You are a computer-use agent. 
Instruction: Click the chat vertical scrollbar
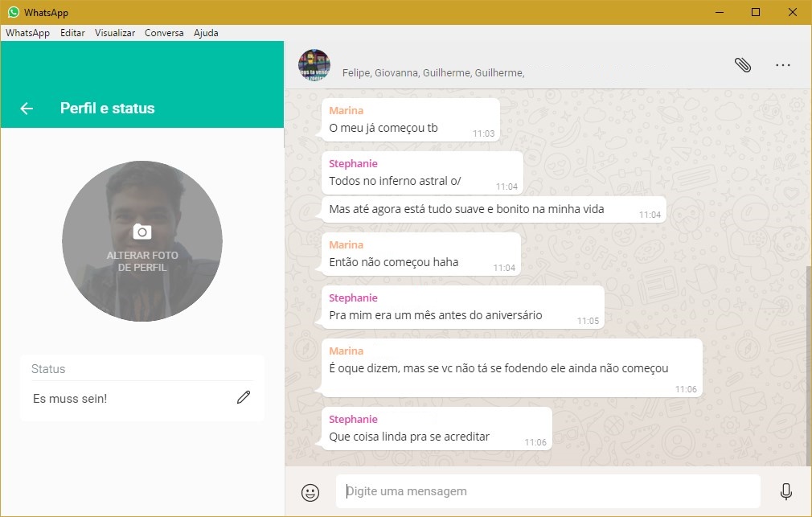809,365
